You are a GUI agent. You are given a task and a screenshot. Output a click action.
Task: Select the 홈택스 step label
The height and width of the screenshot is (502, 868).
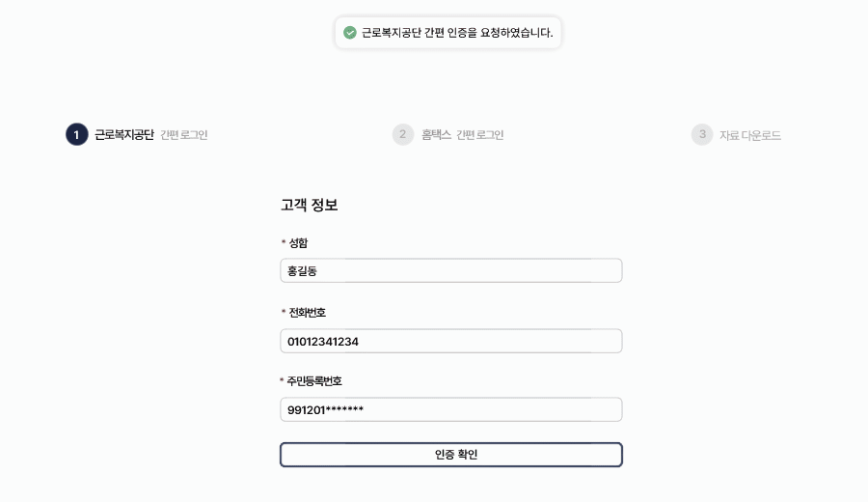coord(436,135)
